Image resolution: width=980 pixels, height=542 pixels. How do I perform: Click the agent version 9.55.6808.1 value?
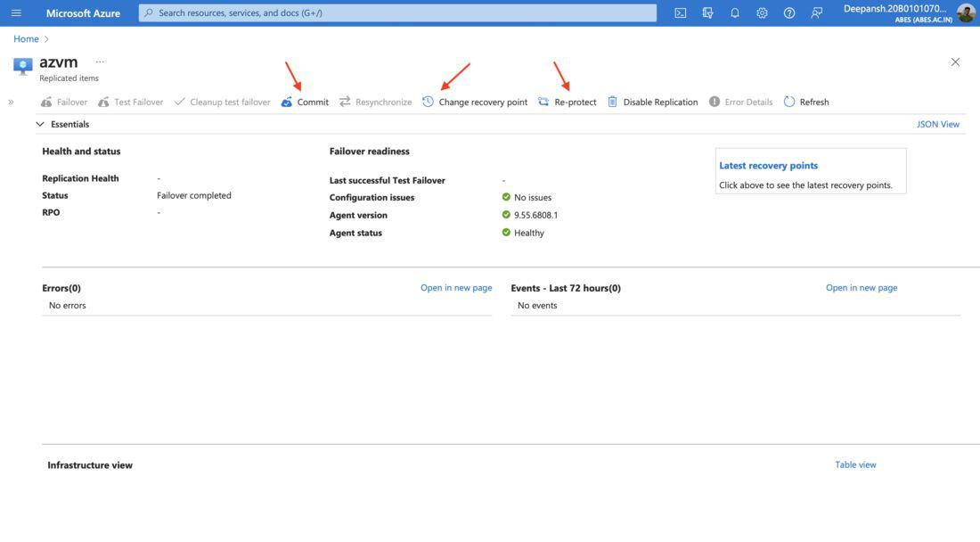coord(535,215)
